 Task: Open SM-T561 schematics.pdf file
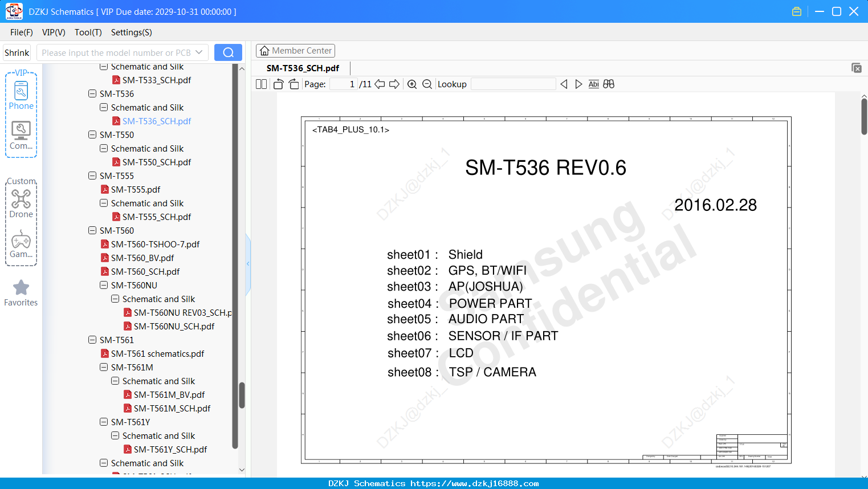pos(152,354)
